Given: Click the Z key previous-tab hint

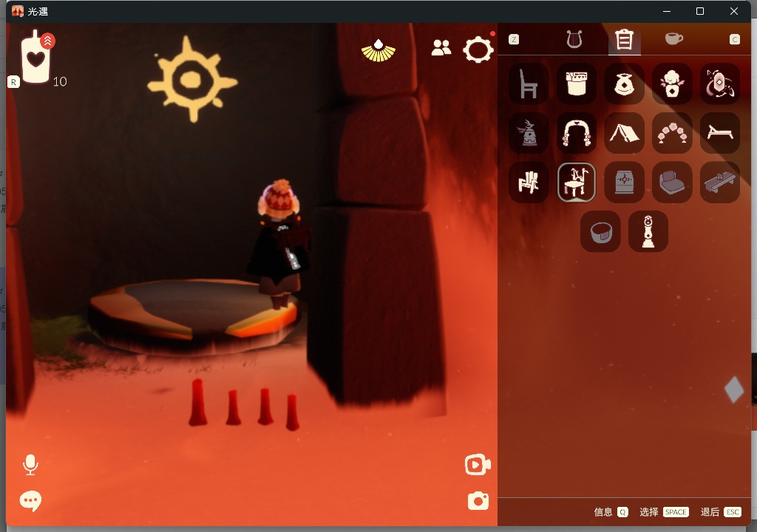Looking at the screenshot, I should pyautogui.click(x=514, y=40).
